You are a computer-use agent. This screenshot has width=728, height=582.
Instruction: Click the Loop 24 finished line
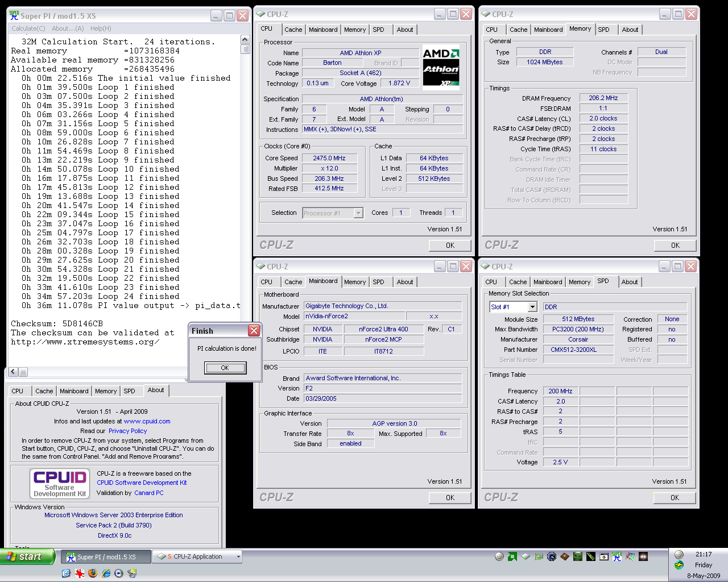click(101, 296)
